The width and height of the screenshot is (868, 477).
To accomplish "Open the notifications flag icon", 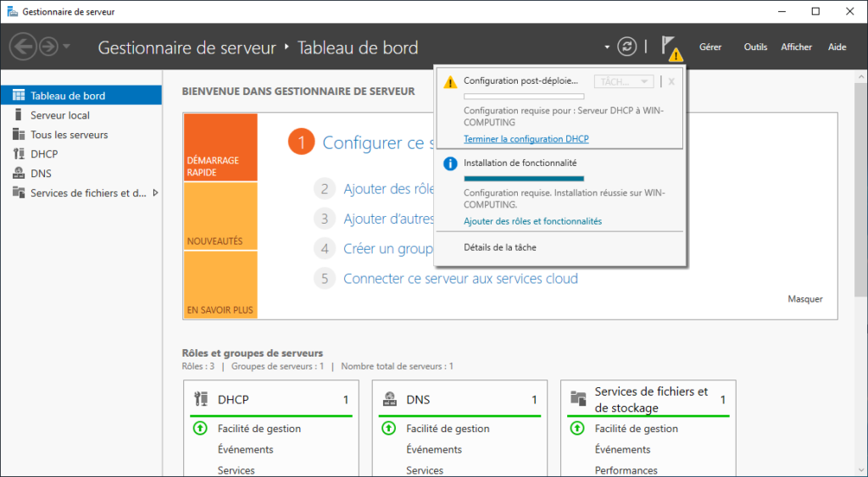I will (670, 47).
